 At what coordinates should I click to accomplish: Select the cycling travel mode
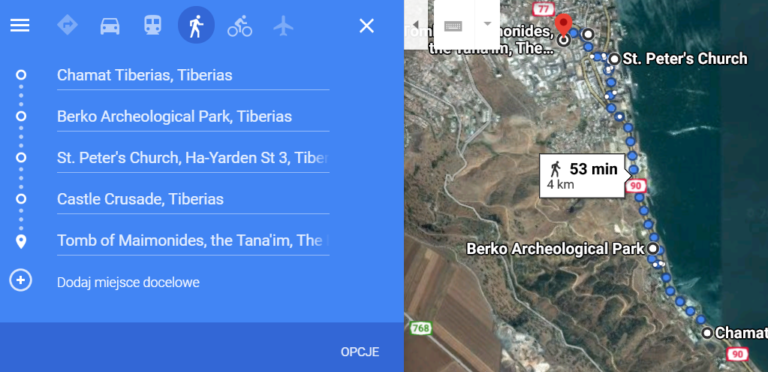[240, 26]
